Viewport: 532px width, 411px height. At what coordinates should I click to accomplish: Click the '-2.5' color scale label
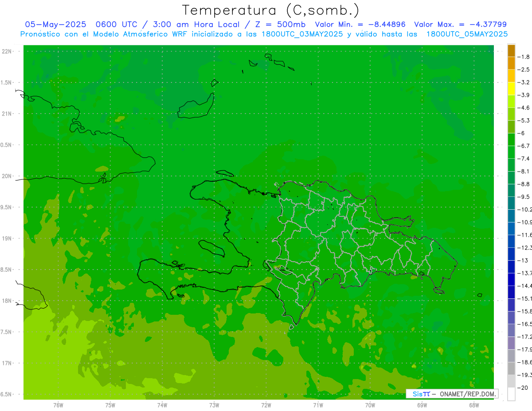[x=524, y=70]
